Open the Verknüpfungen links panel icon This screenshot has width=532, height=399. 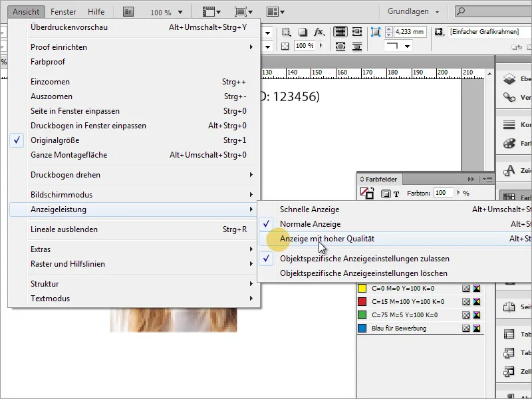pos(509,97)
